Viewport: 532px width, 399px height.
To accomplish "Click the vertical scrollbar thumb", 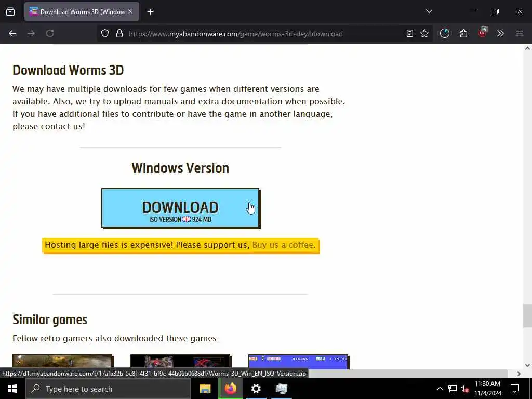I will click(527, 316).
